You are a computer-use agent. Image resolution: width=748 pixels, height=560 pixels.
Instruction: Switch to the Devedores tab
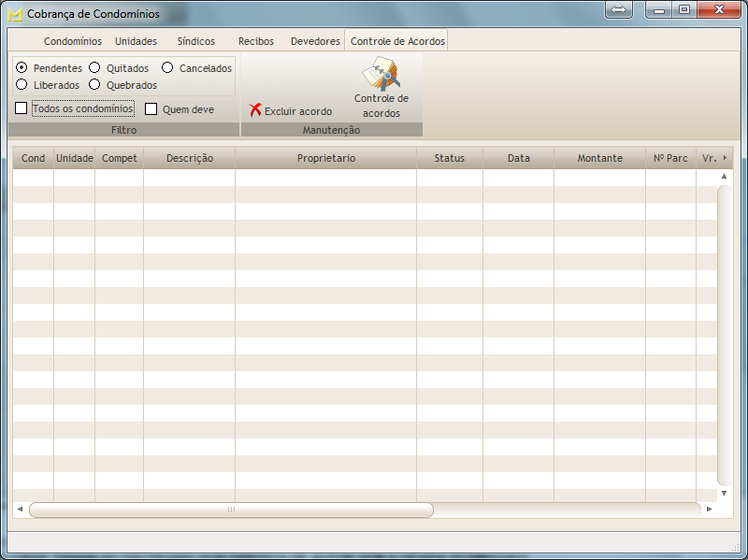point(315,41)
